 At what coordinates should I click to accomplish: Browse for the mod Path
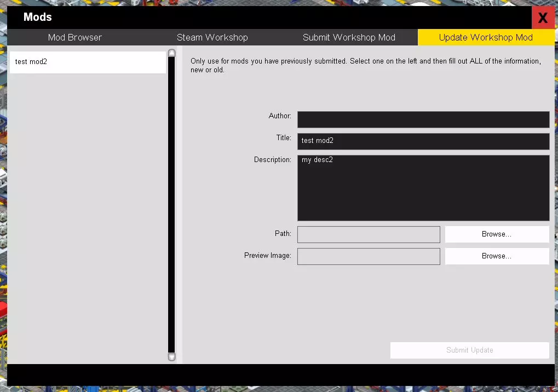(497, 234)
